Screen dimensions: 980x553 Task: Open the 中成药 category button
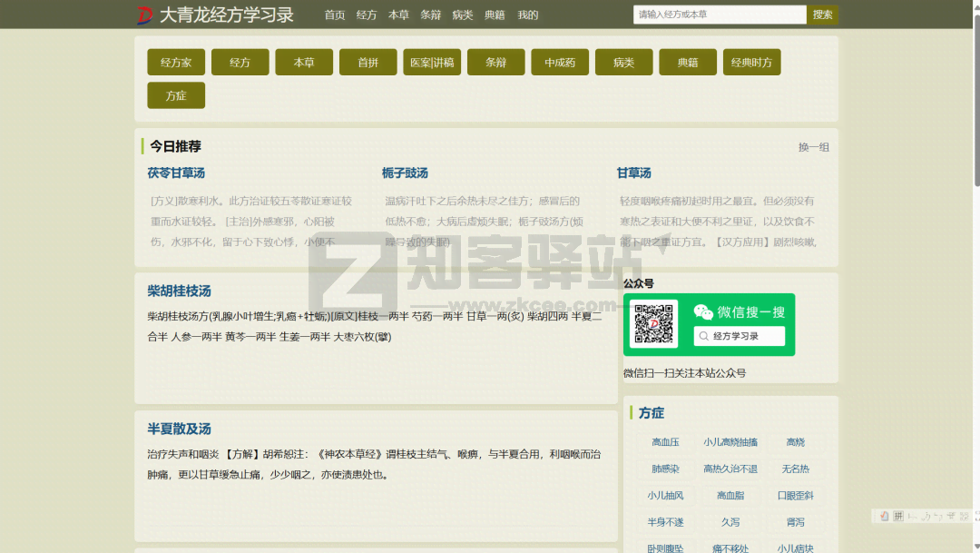(560, 63)
